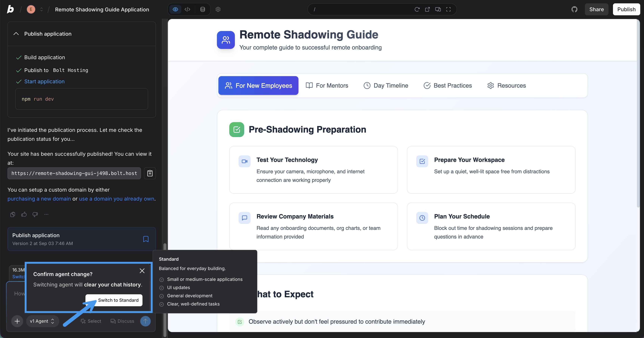
Task: Go to the Best Practices tab
Action: pyautogui.click(x=447, y=85)
